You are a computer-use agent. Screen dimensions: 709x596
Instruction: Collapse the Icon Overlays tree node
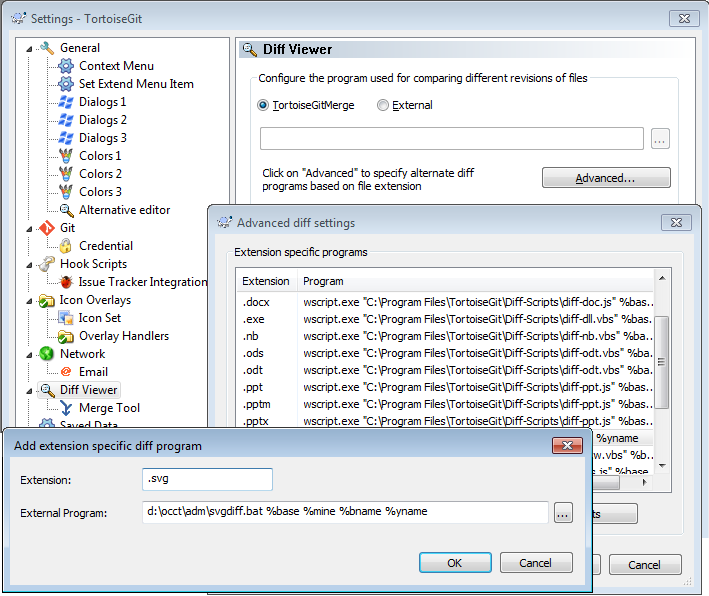[x=29, y=301]
